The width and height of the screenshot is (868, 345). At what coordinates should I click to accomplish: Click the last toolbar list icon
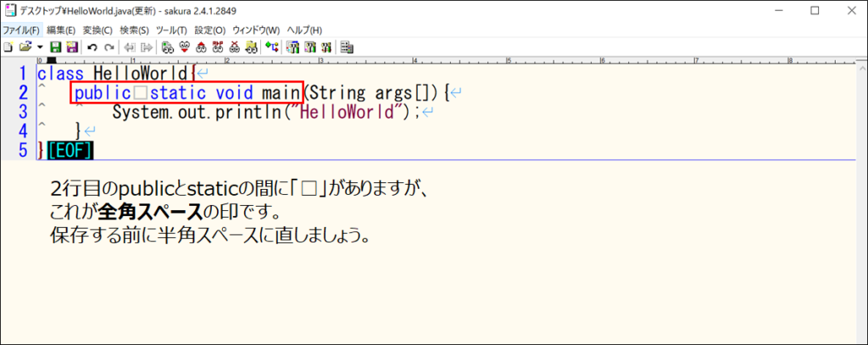(347, 47)
